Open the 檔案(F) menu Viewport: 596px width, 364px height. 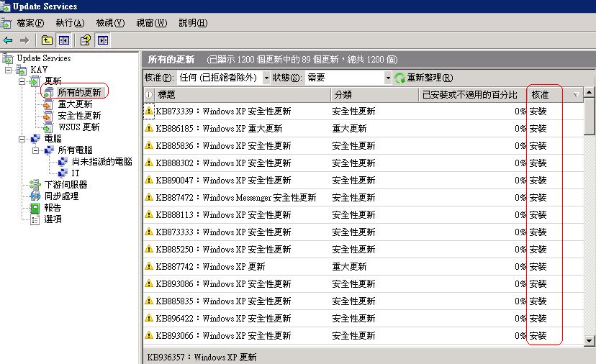[30, 23]
